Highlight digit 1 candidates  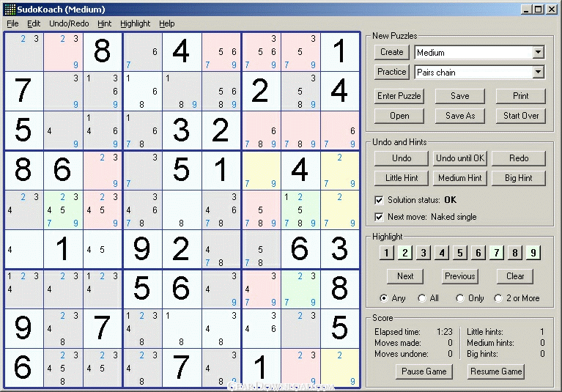[x=387, y=253]
